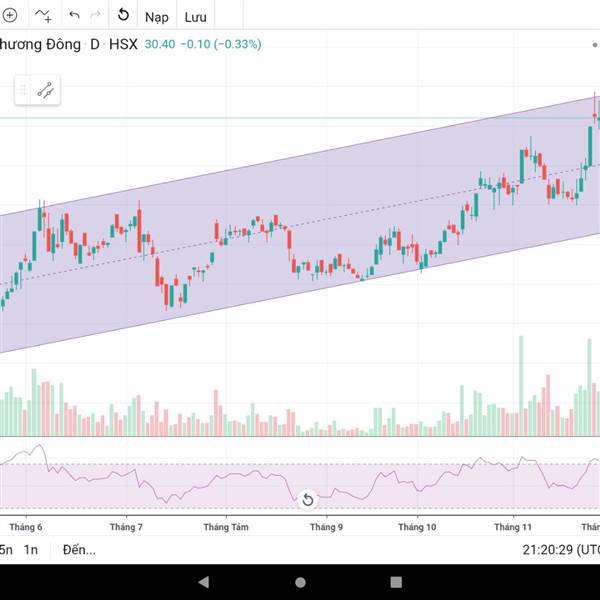Tap the reset-scale button over RSI pane

point(308,499)
